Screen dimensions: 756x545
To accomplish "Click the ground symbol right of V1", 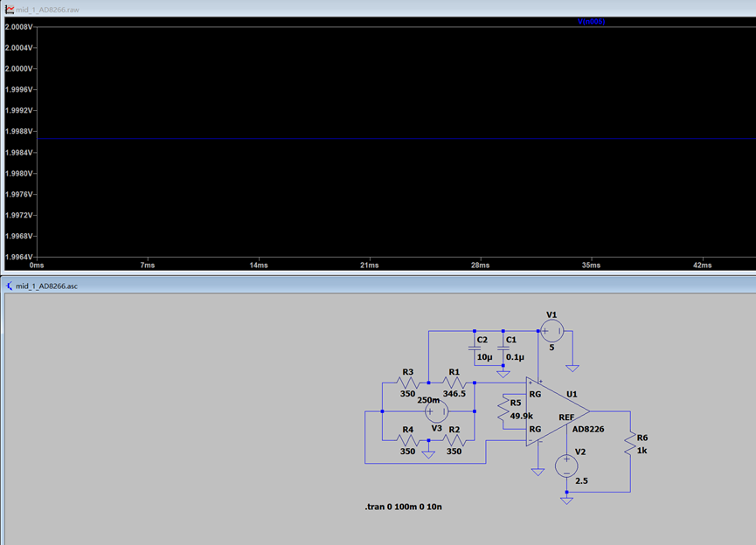I will coord(572,369).
